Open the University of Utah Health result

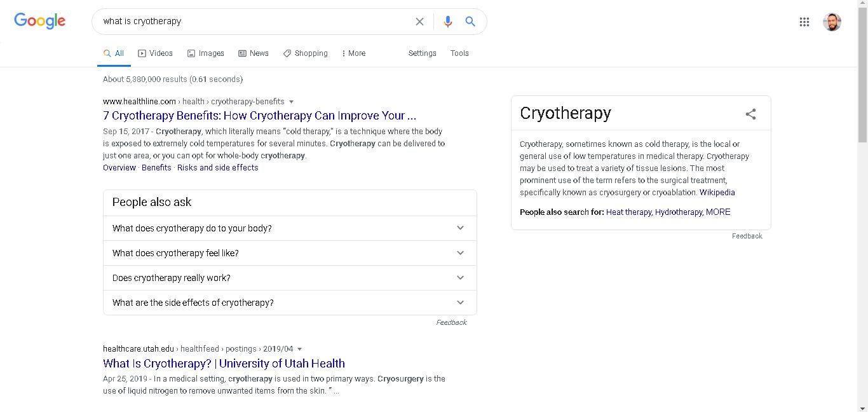point(224,363)
